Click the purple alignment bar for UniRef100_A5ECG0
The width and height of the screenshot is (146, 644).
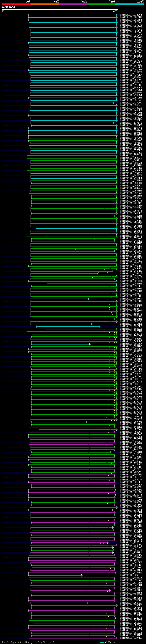point(72,432)
